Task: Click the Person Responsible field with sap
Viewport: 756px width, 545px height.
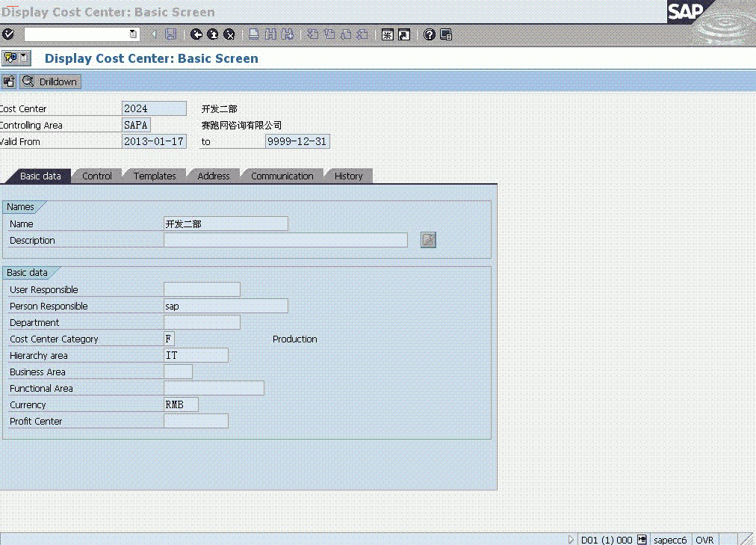Action: click(226, 306)
